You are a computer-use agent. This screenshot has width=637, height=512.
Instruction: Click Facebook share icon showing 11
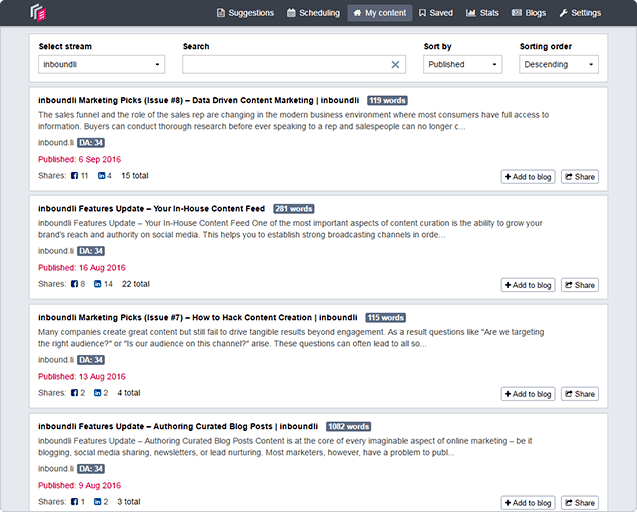(x=74, y=176)
